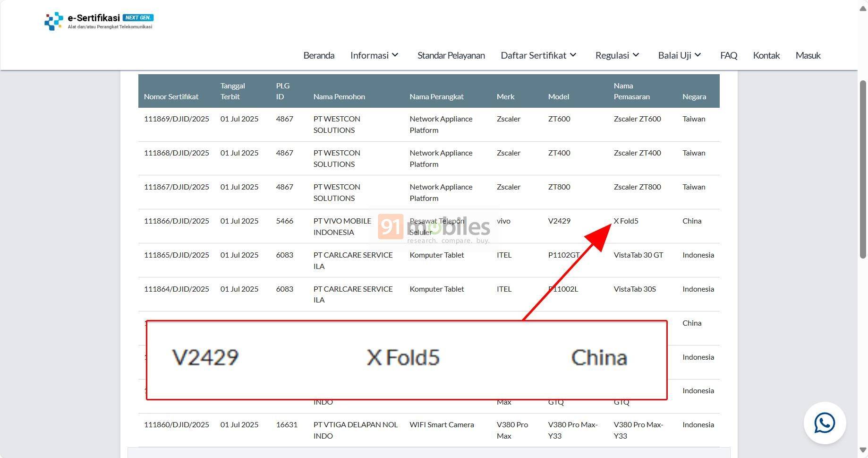Expand the Regulasi dropdown chevron
This screenshot has height=458, width=868.
636,55
